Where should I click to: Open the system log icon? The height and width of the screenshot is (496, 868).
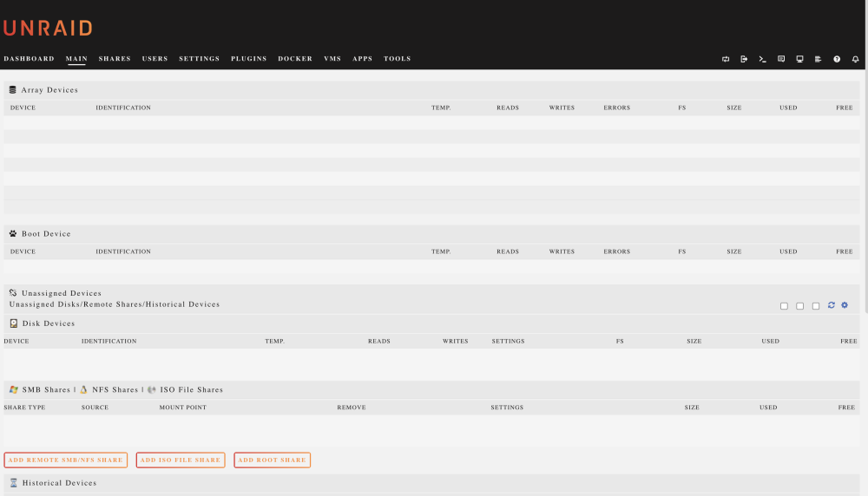[x=818, y=59]
